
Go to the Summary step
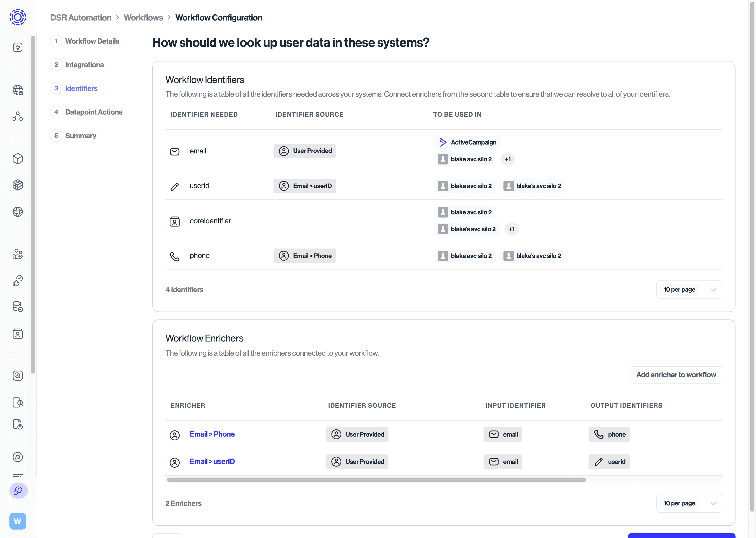81,136
